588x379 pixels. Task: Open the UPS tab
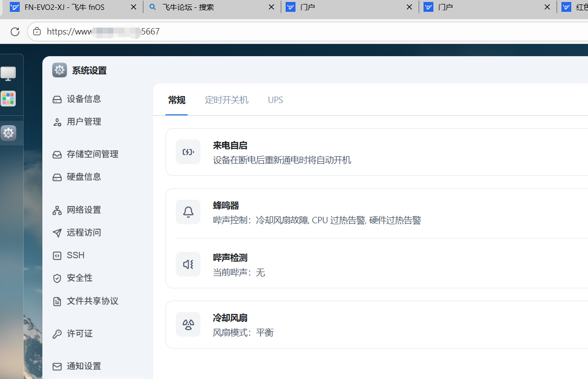coord(275,100)
